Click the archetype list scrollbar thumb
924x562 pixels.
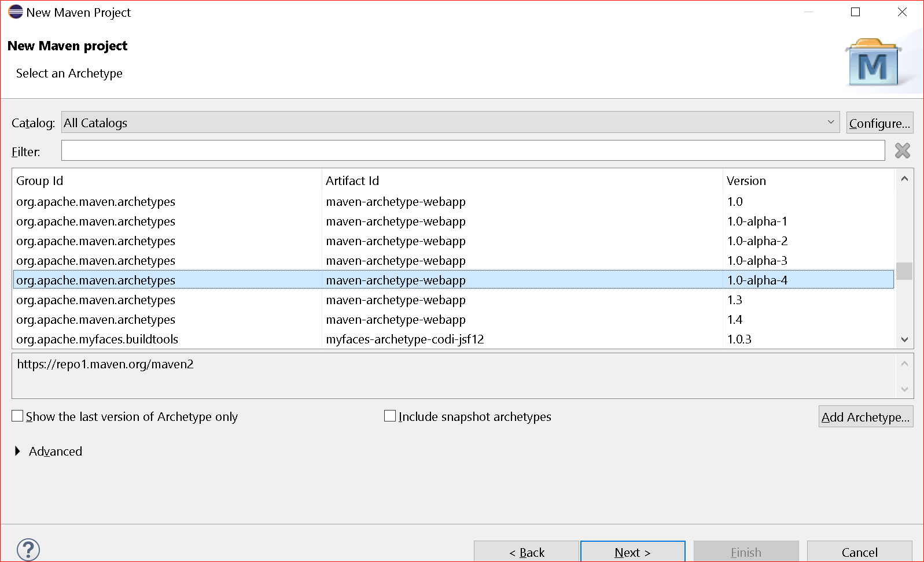[x=904, y=271]
